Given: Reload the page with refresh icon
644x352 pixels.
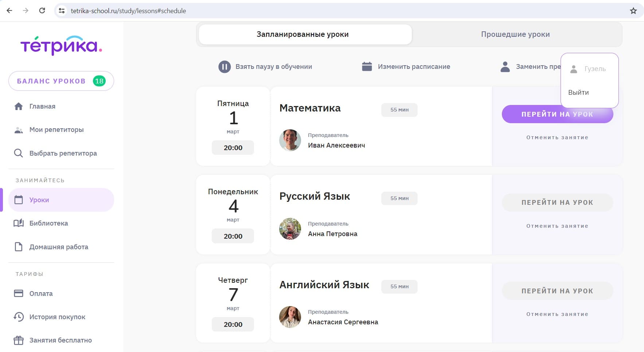Looking at the screenshot, I should [42, 11].
